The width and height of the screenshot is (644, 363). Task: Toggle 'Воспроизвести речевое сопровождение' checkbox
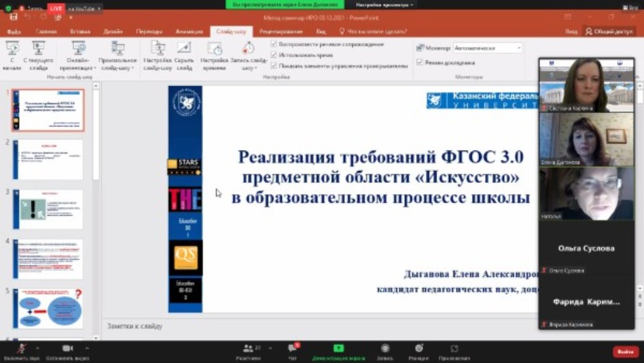click(274, 44)
